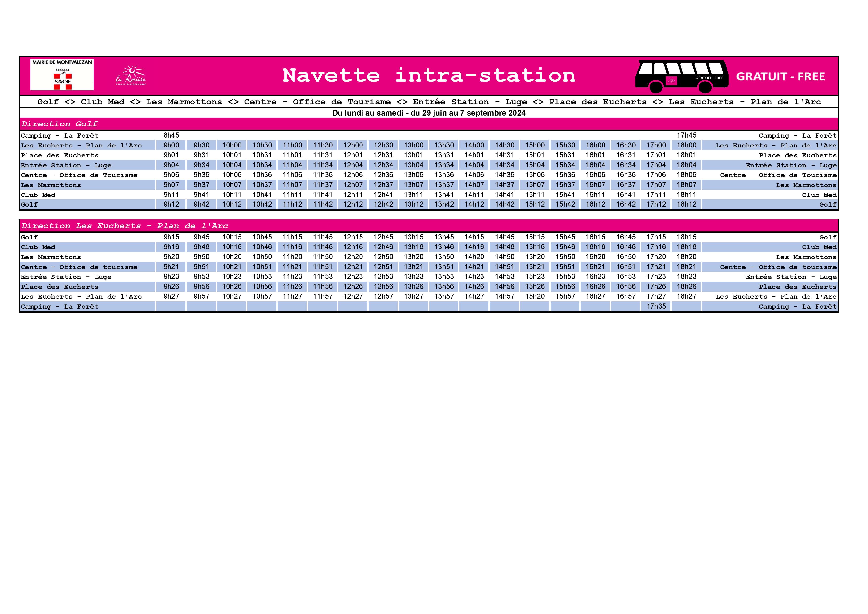
Task: Click the 'Direction Les Eucherts - Plan de l'Arc' header
Action: click(124, 226)
